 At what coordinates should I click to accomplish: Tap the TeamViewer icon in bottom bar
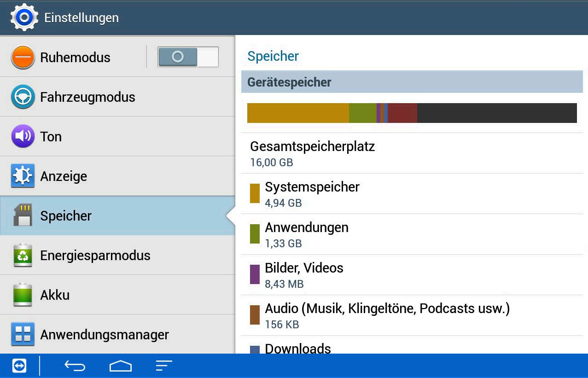[x=19, y=366]
